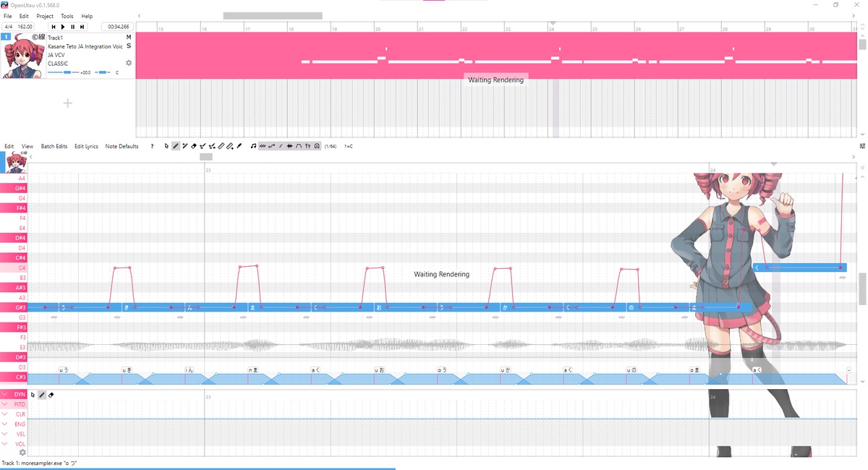Select the cursor selection tool in piano roll toolbar
This screenshot has height=470, width=868.
[x=166, y=146]
